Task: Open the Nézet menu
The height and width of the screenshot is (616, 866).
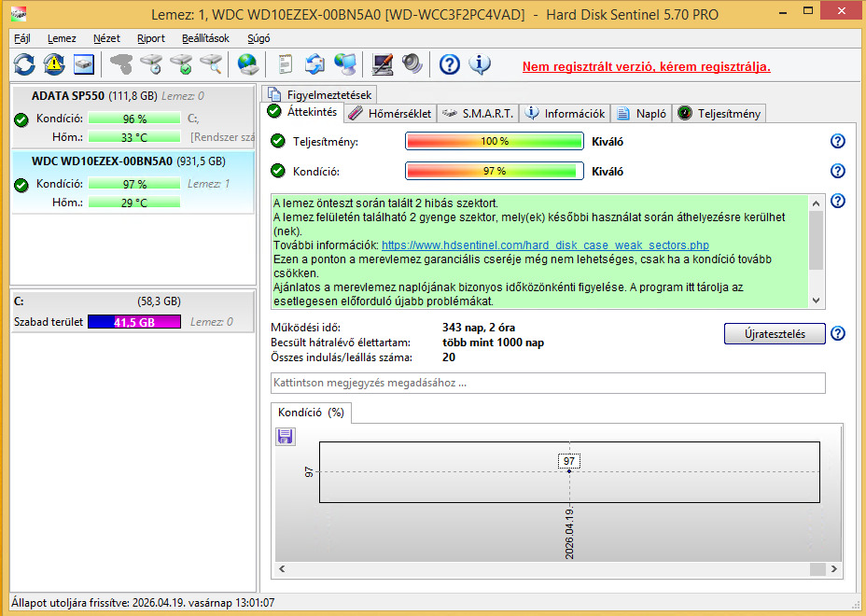Action: pyautogui.click(x=106, y=38)
